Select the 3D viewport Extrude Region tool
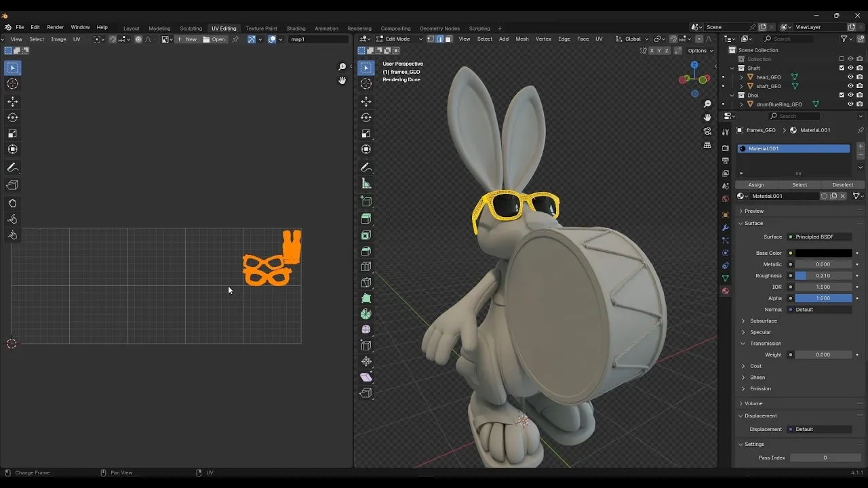This screenshot has width=868, height=488. point(366,218)
